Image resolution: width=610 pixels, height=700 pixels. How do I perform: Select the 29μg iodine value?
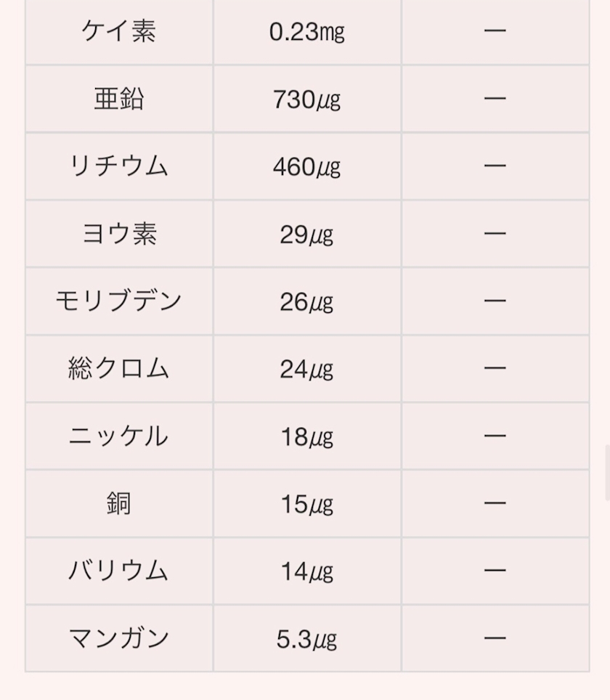(306, 234)
